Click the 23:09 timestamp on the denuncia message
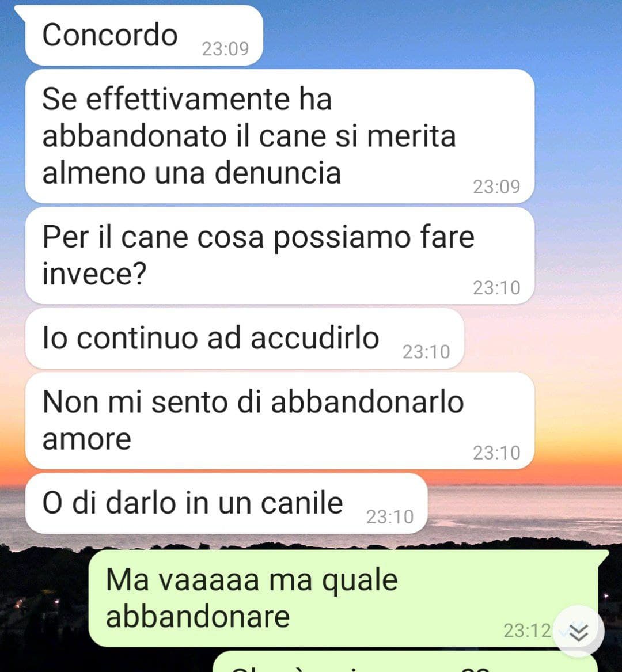This screenshot has height=672, width=622. (496, 187)
